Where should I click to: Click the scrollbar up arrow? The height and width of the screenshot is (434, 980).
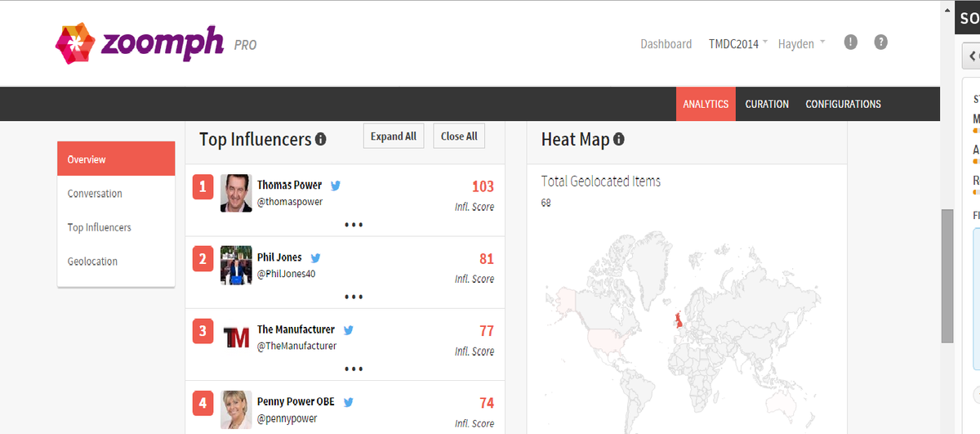tap(947, 10)
